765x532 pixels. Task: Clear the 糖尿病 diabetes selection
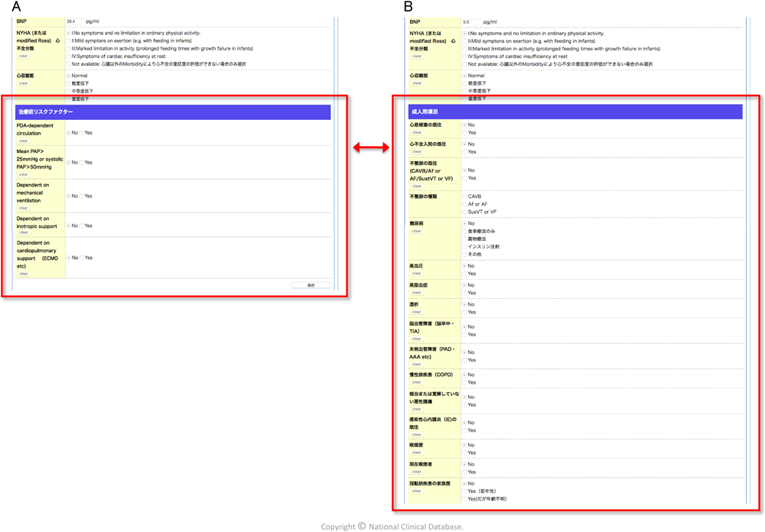coord(417,231)
